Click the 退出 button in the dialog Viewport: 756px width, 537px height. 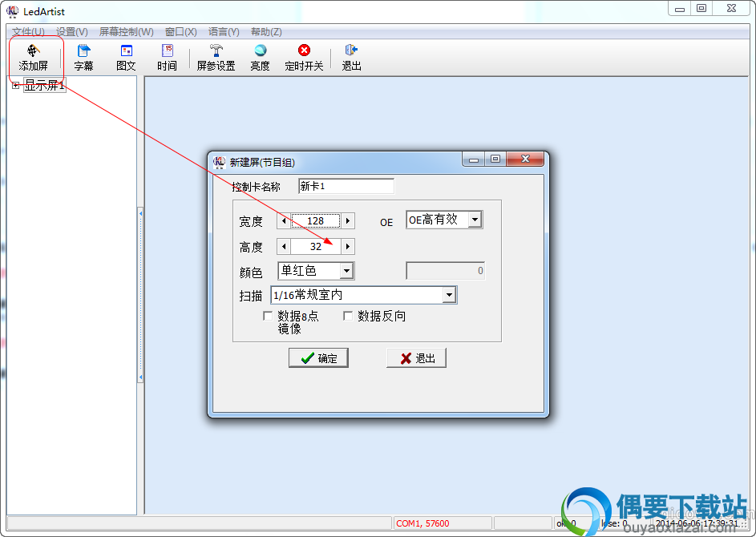click(416, 358)
